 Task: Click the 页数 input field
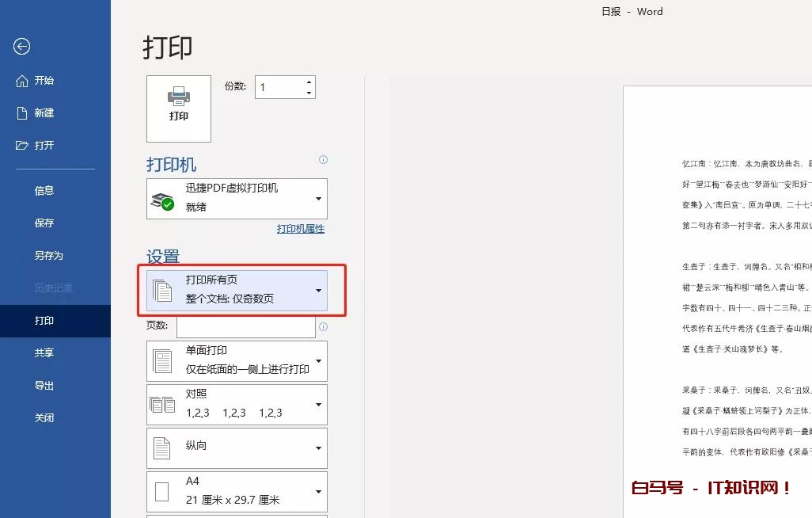[245, 326]
